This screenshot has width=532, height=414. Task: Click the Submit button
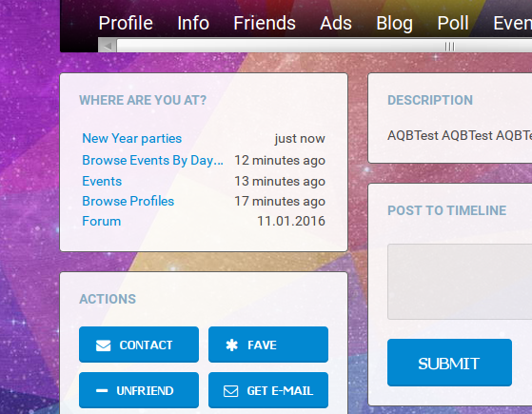pos(449,363)
